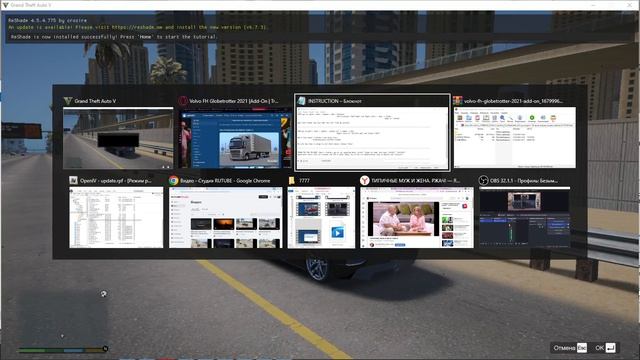Switch to the Grand Theft Auto V thumbnail
640x360 pixels.
point(118,138)
